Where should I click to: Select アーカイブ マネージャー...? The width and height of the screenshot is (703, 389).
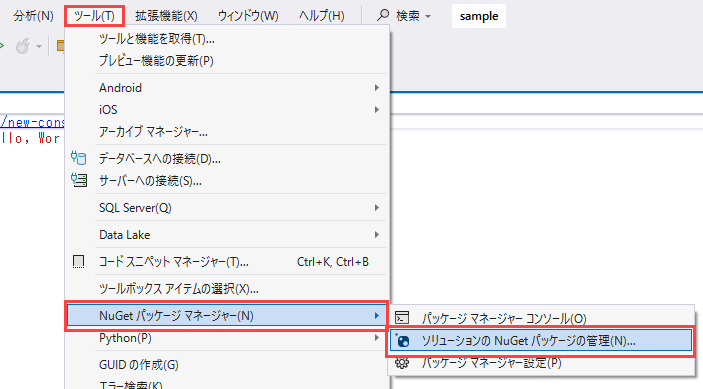point(153,132)
